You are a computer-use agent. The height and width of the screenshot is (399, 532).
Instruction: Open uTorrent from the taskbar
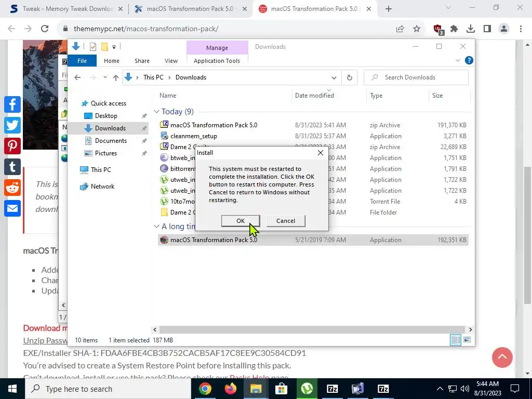point(307,389)
